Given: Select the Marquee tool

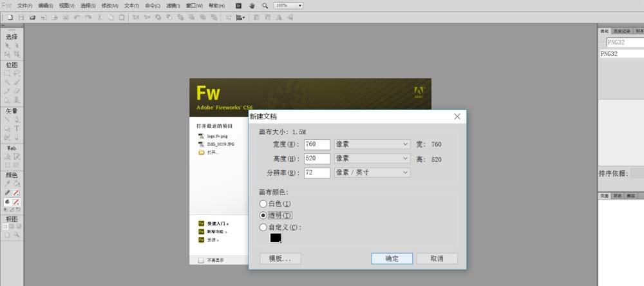Looking at the screenshot, I should pos(7,73).
